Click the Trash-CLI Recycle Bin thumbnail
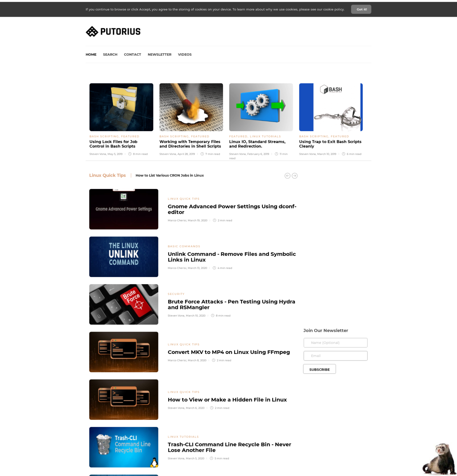Image resolution: width=457 pixels, height=476 pixels. [x=124, y=447]
